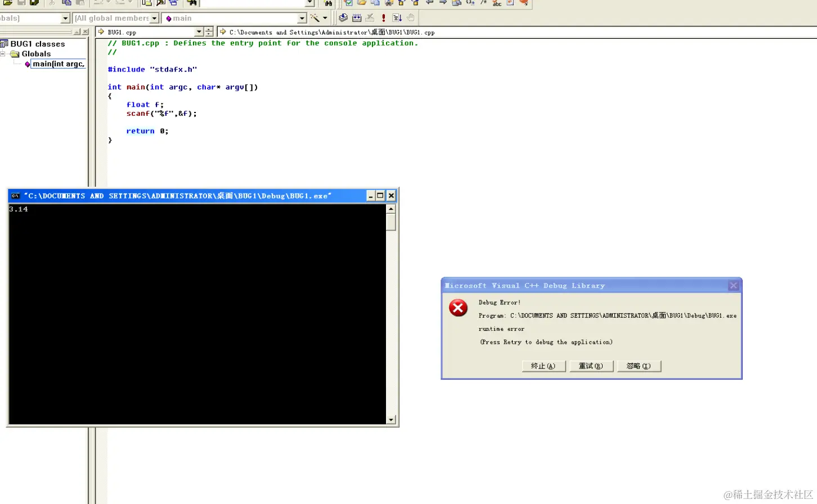Select the main function combo box field

pyautogui.click(x=234, y=19)
